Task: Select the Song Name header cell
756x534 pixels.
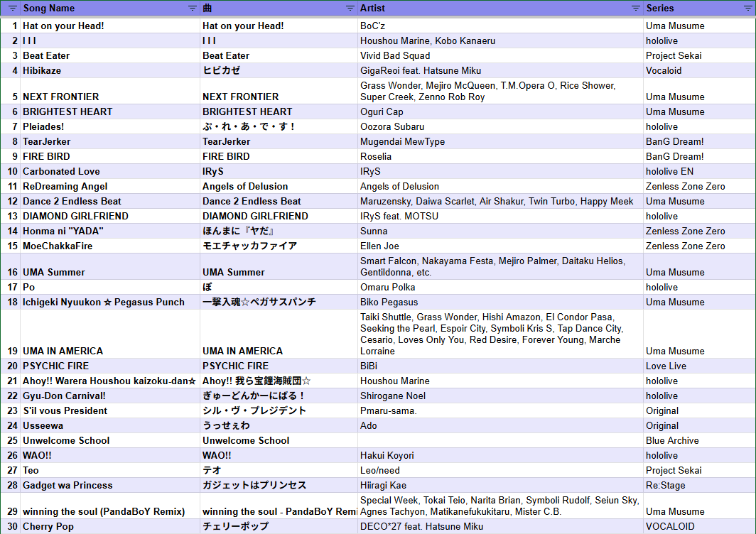Action: pos(110,9)
